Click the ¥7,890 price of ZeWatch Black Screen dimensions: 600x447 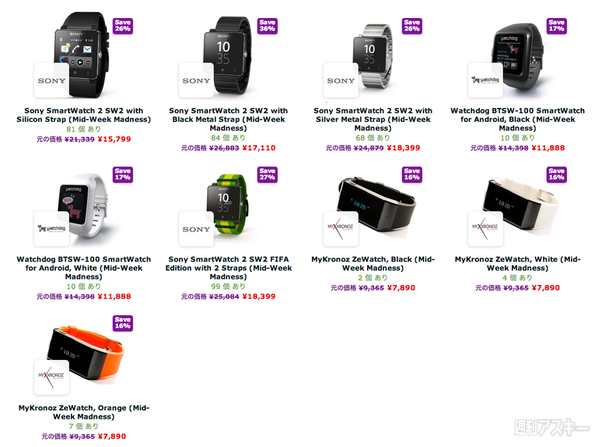pyautogui.click(x=401, y=287)
